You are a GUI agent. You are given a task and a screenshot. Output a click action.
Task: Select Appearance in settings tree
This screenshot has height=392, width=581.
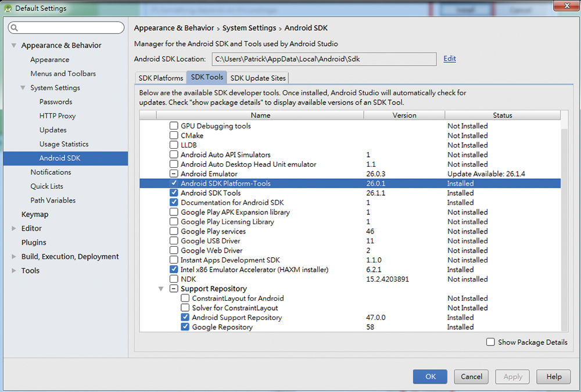[x=49, y=60]
